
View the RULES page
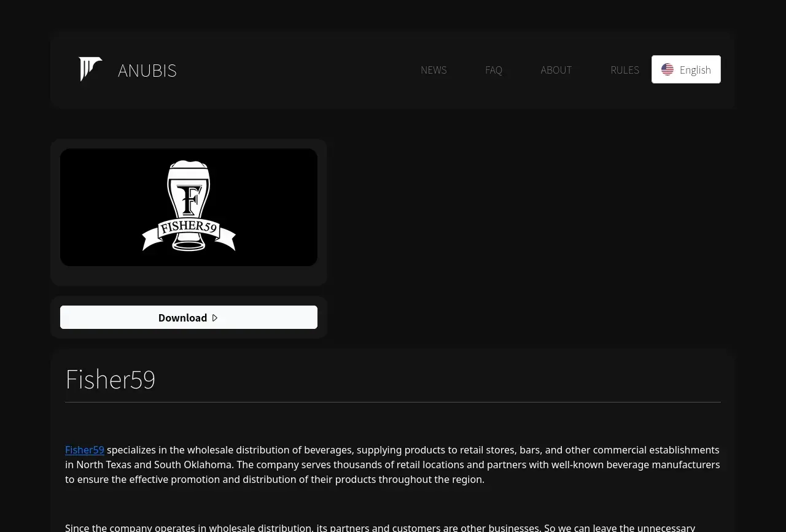coord(625,70)
